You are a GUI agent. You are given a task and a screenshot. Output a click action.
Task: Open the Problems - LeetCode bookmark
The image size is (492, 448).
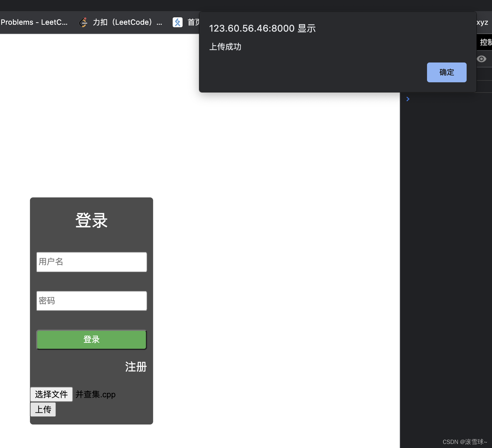click(x=34, y=22)
